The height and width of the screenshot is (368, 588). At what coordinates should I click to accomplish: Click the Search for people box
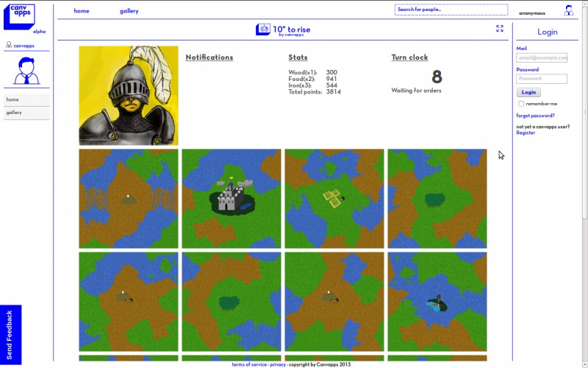(x=451, y=10)
